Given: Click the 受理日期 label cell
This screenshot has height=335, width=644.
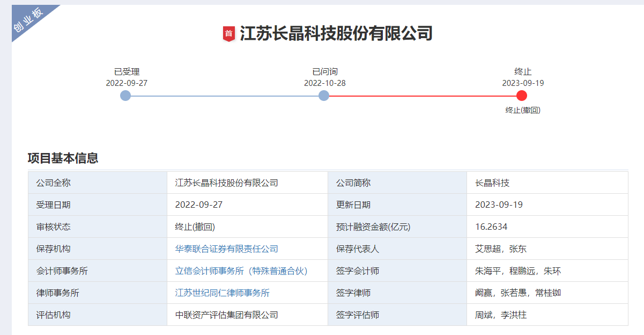Looking at the screenshot, I should click(98, 205).
